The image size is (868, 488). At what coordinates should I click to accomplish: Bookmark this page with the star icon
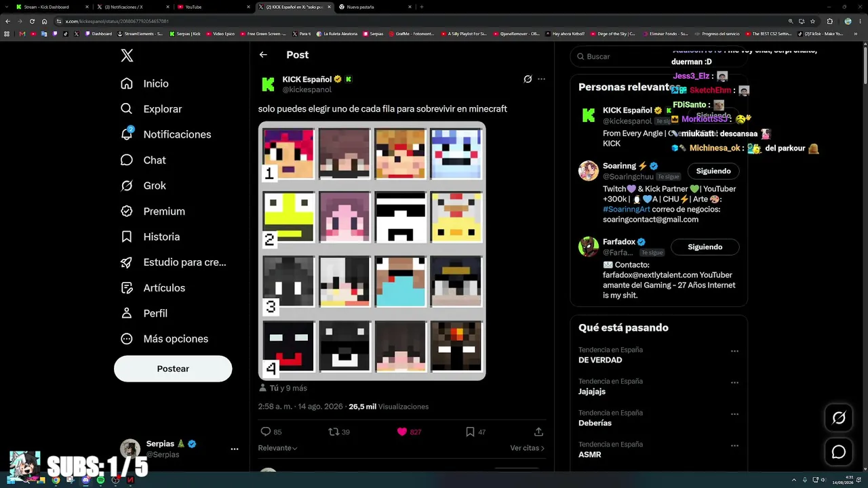coord(812,21)
